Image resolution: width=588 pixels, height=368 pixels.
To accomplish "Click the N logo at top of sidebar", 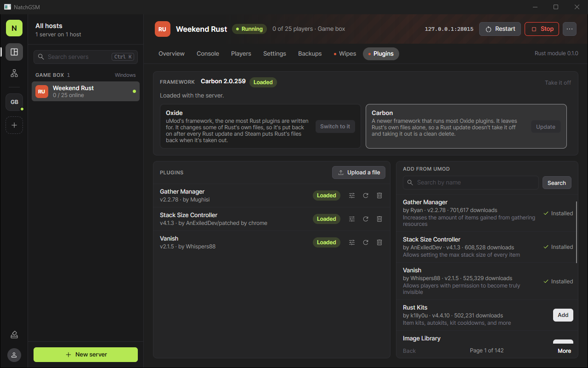I will coord(14,28).
